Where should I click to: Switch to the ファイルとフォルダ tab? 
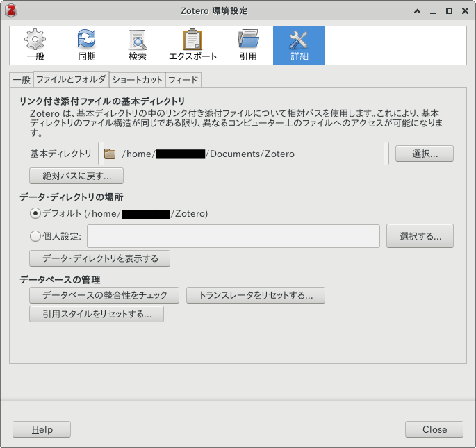(71, 79)
